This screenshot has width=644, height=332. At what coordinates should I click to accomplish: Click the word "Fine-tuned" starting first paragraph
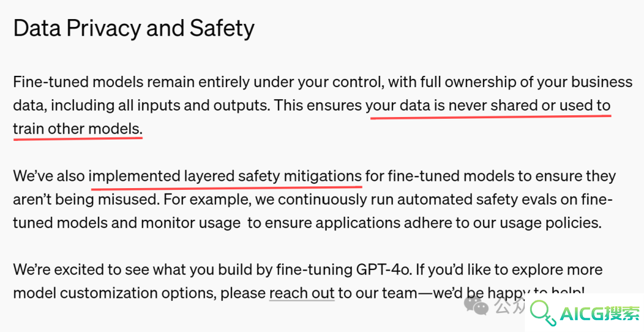[51, 82]
